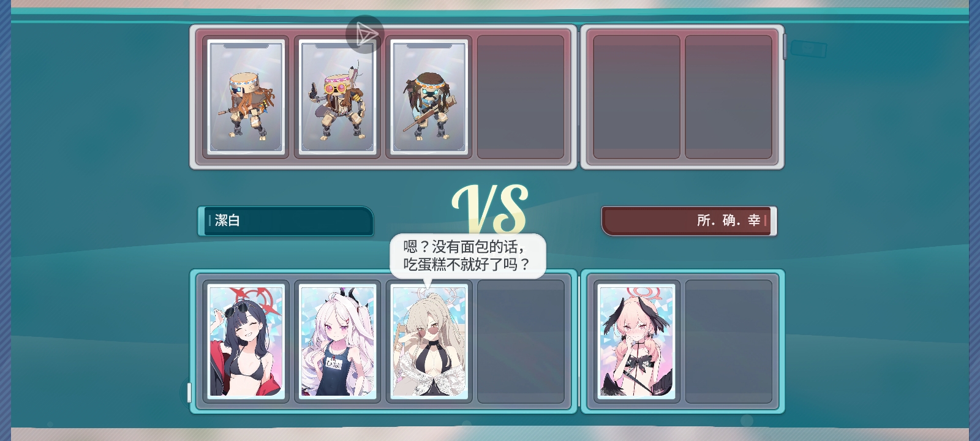The height and width of the screenshot is (441, 980).
Task: Click the empty fourth enemy striker slot
Action: (x=521, y=97)
